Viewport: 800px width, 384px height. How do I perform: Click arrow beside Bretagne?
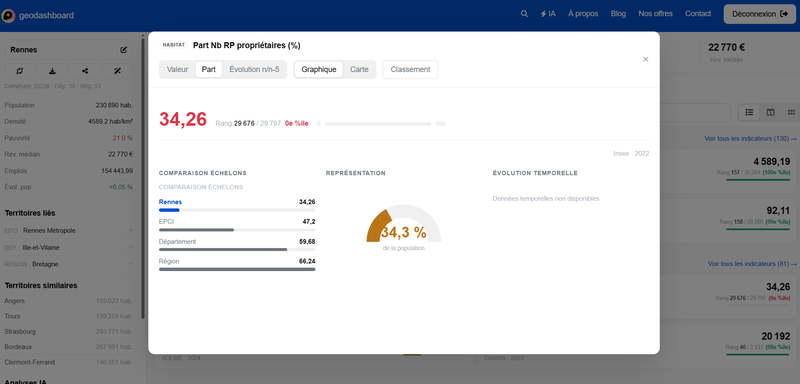pyautogui.click(x=130, y=264)
